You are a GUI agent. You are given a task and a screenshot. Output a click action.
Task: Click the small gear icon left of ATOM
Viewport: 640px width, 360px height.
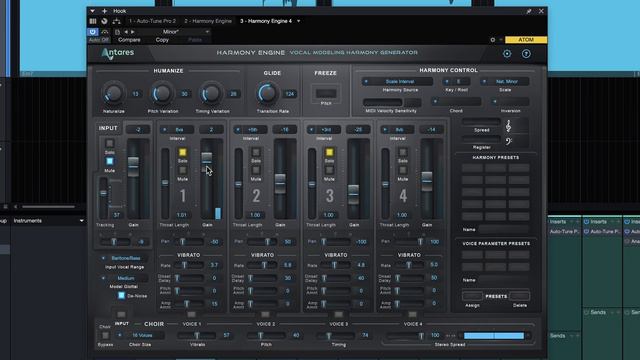tap(493, 40)
